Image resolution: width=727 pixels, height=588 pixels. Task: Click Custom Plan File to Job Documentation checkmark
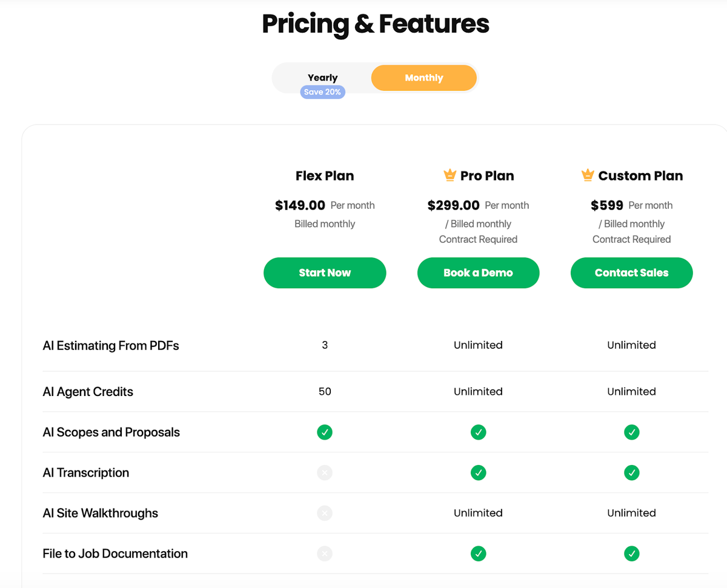click(x=632, y=553)
